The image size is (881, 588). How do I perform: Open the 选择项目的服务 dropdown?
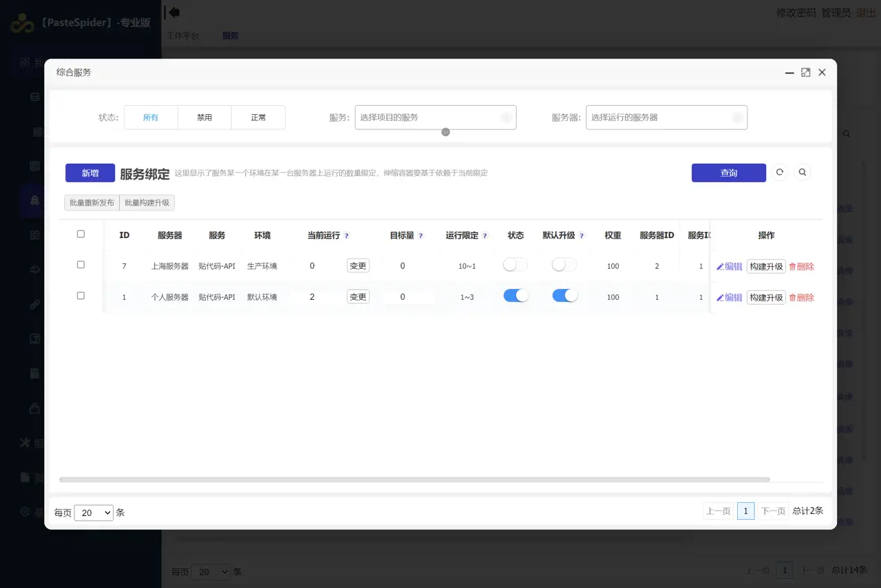[x=436, y=118]
